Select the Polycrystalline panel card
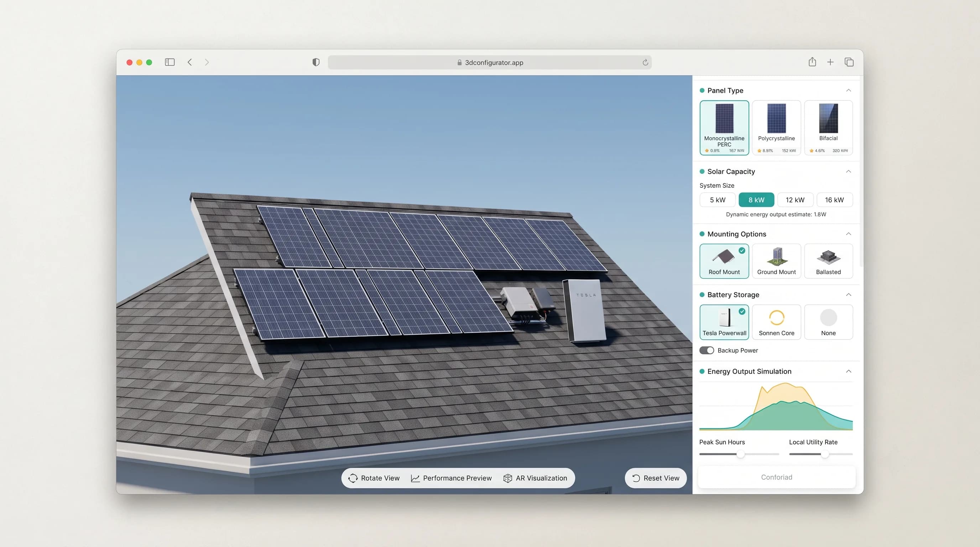This screenshot has width=980, height=547. tap(776, 128)
